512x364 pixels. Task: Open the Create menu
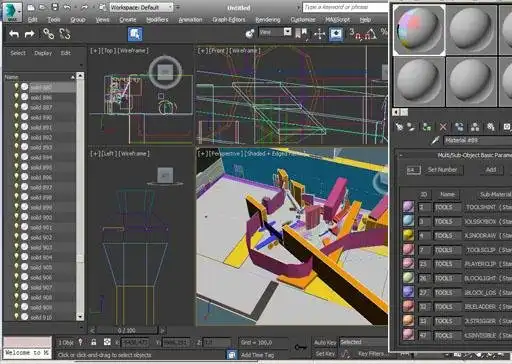(128, 20)
